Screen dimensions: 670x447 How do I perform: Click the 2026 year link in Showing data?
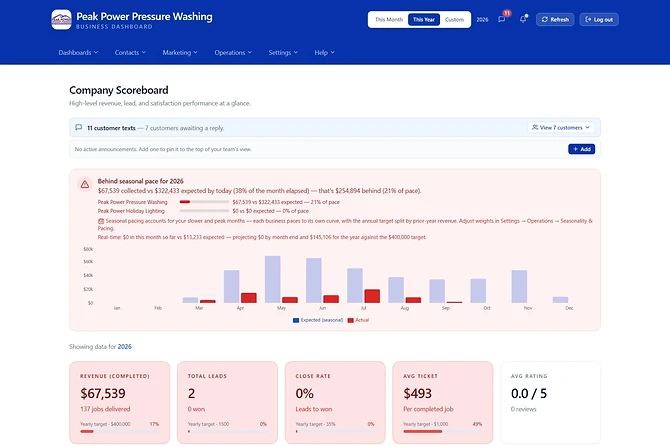click(125, 347)
